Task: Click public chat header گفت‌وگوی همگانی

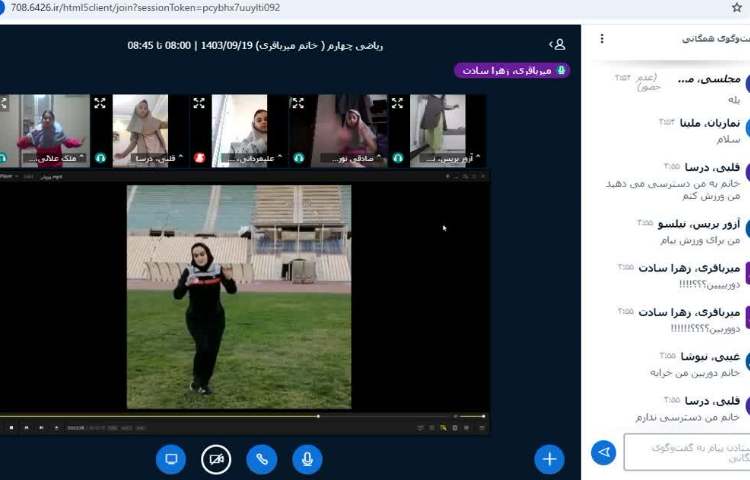Action: 716,39
